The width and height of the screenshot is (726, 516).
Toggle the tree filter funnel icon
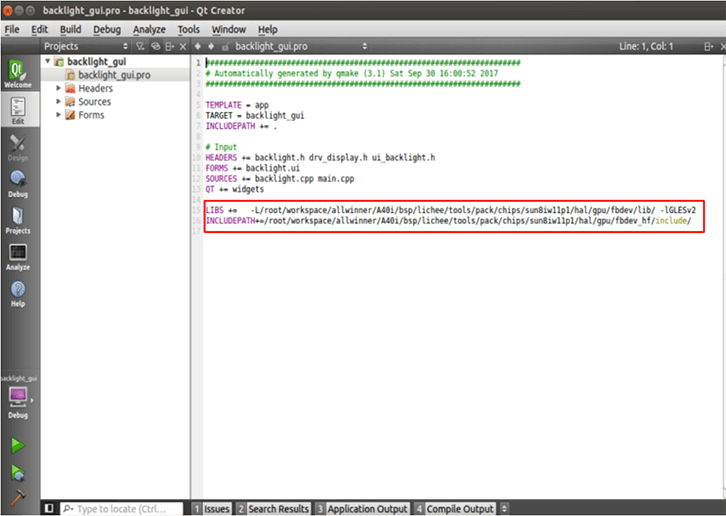(140, 46)
